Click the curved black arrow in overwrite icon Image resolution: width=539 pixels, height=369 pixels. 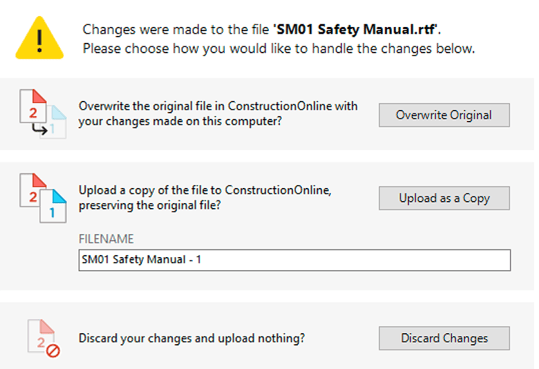pos(40,129)
